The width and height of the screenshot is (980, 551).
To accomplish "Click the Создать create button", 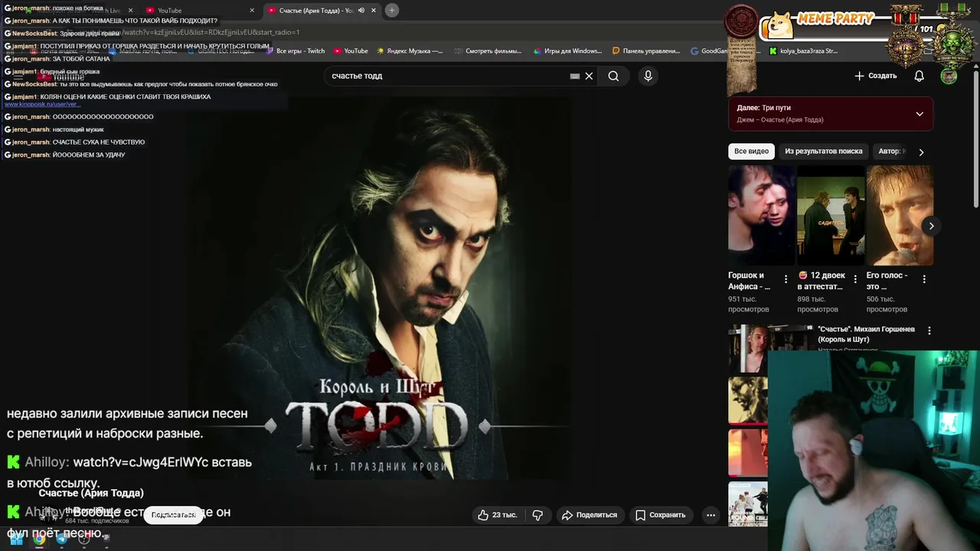I will [875, 76].
